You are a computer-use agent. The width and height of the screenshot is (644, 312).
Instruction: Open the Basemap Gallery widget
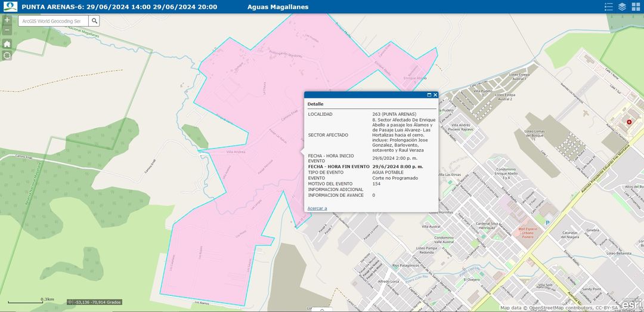[x=636, y=7]
